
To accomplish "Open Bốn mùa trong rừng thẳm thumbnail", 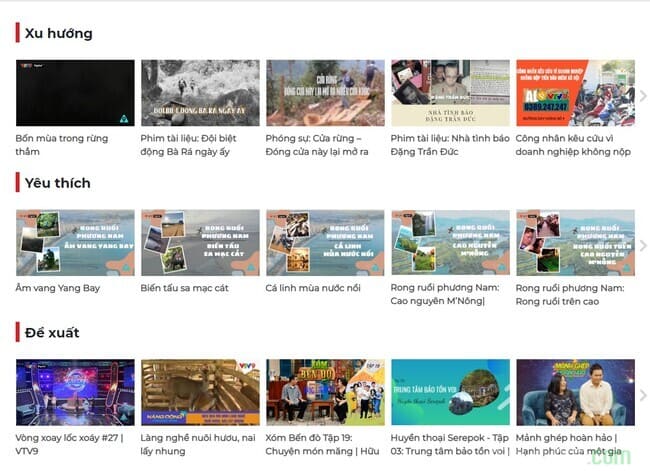I will pos(75,93).
